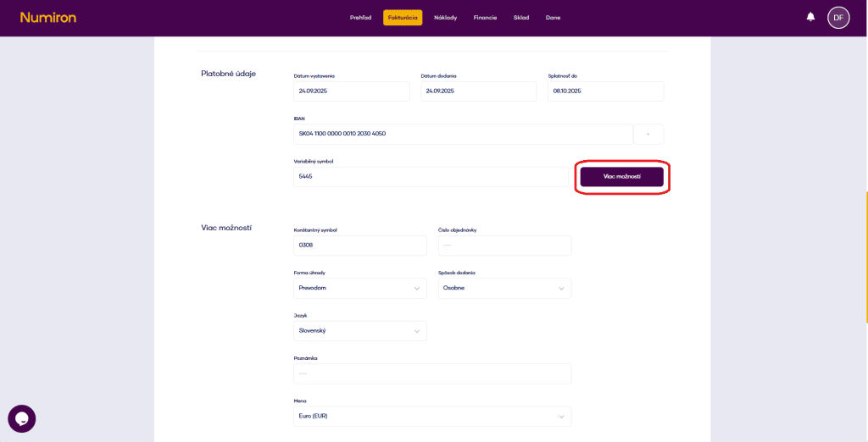
Task: Expand the Spôsob dodania dropdown
Action: click(504, 288)
